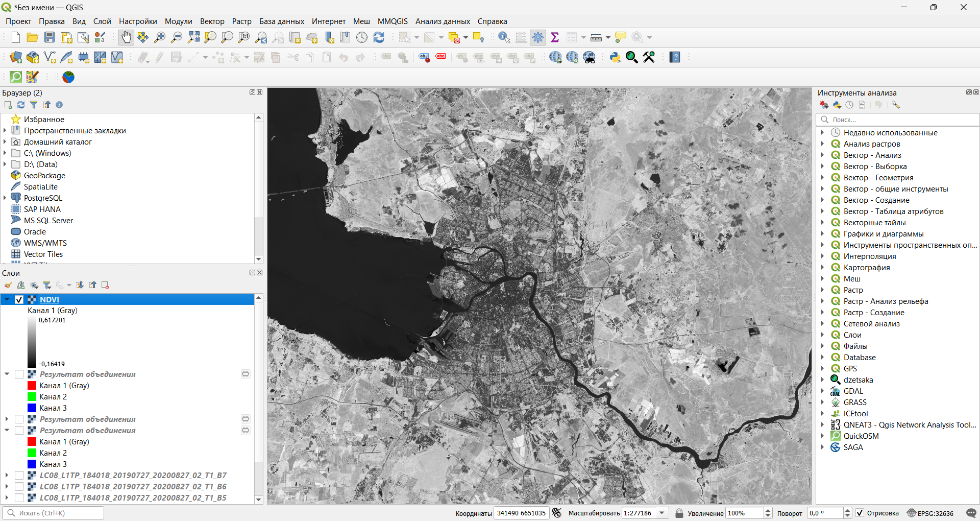This screenshot has width=980, height=521.
Task: Open the Statistical Summary sigma icon
Action: click(555, 37)
